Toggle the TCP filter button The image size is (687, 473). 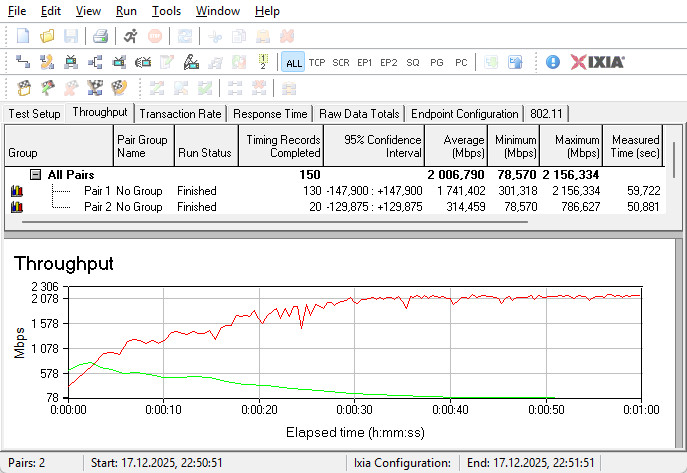[317, 62]
